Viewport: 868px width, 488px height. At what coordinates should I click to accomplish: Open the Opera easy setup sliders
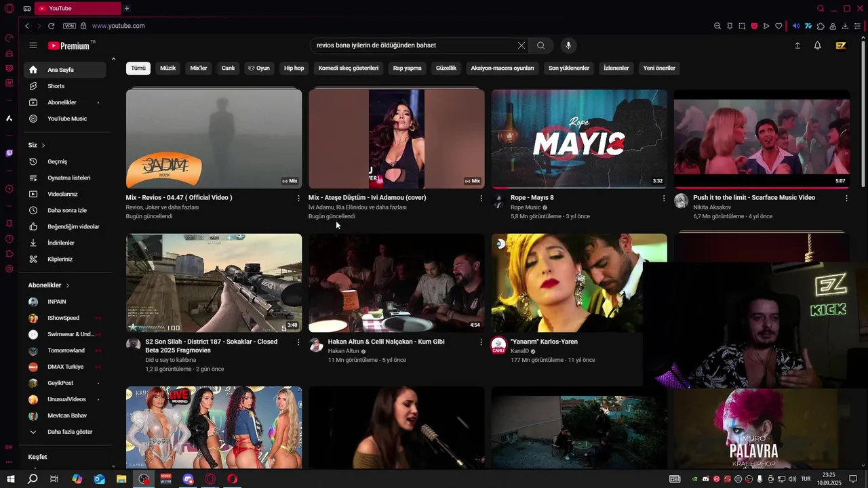pos(857,26)
